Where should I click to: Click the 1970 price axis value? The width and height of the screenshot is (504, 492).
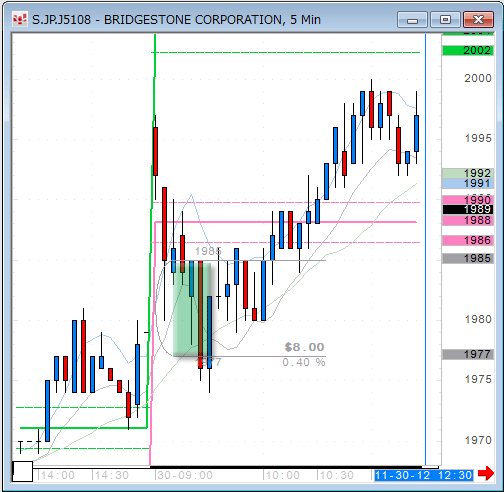478,440
